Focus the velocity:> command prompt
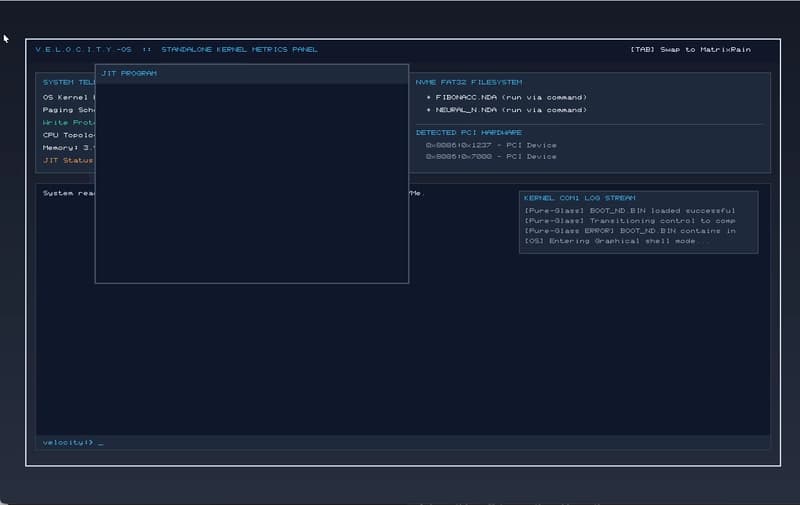 coord(403,442)
